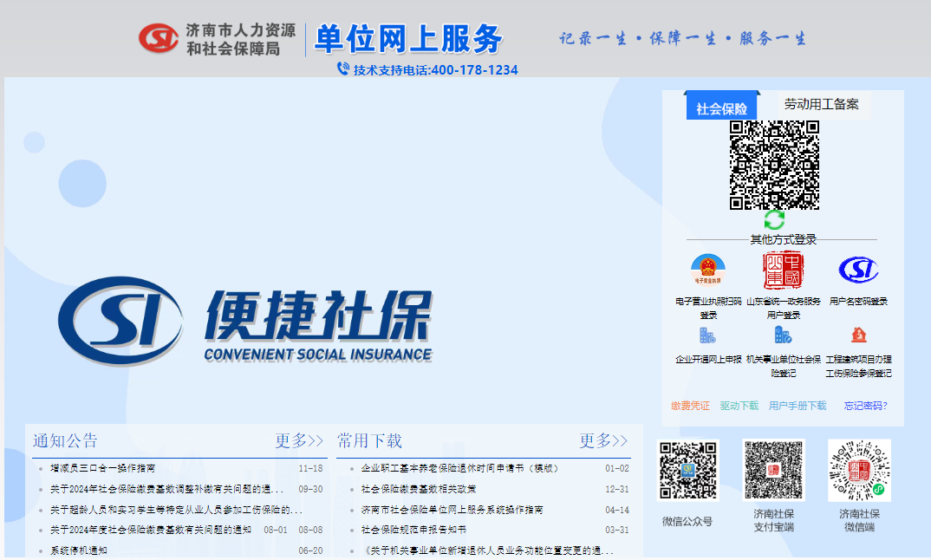Viewport: 931px width, 560px height.
Task: Open the red 工程建筑项目工伤保险参保登记 icon
Action: pos(858,335)
